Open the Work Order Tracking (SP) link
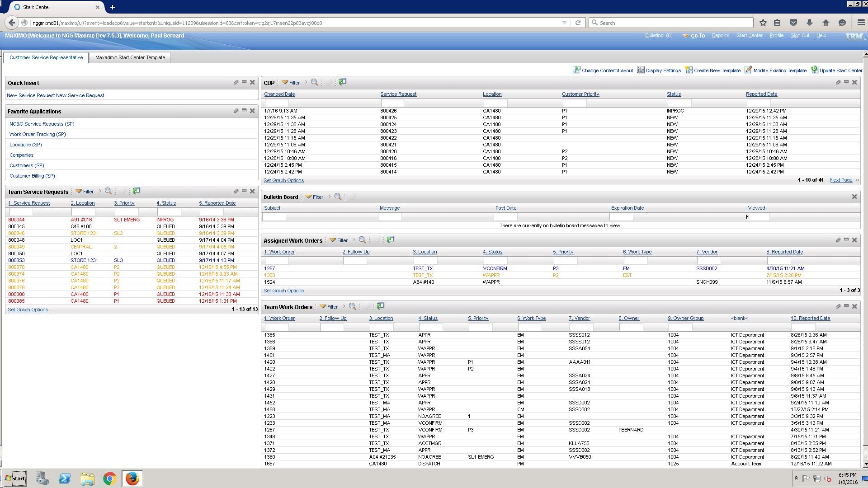 (38, 134)
